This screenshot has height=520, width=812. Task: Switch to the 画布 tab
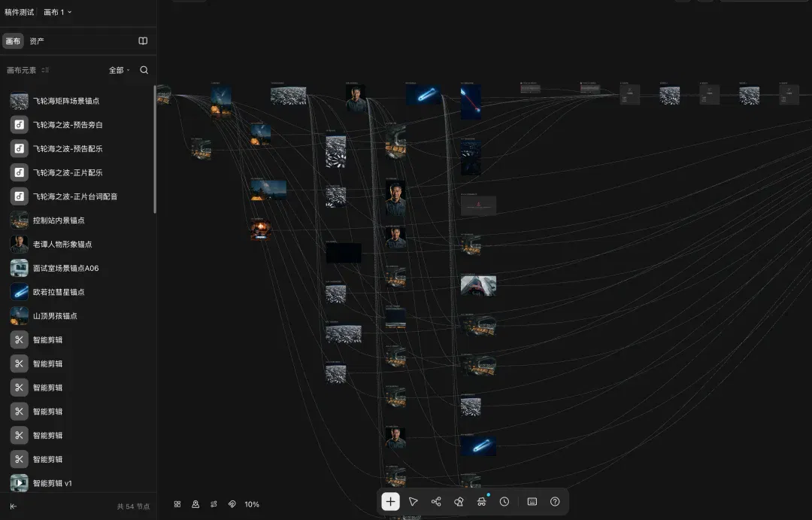13,41
